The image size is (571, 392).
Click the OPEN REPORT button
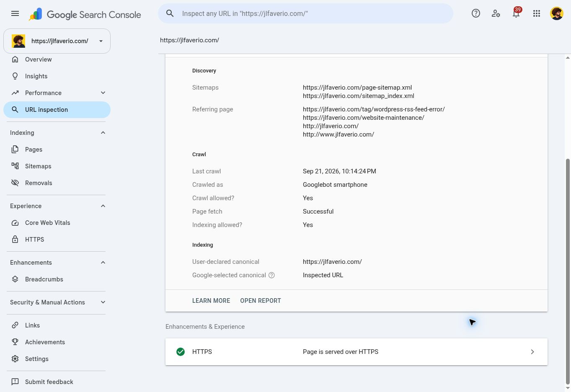[261, 301]
